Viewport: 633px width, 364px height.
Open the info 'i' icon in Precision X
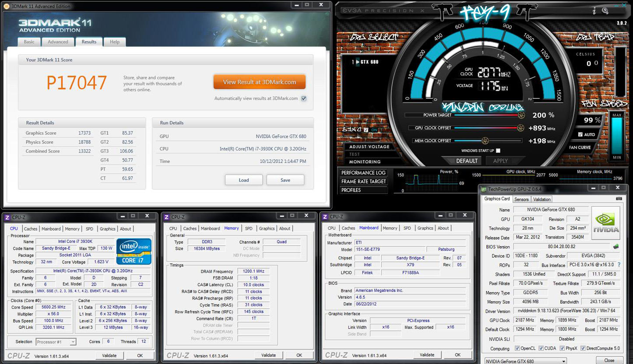(594, 10)
